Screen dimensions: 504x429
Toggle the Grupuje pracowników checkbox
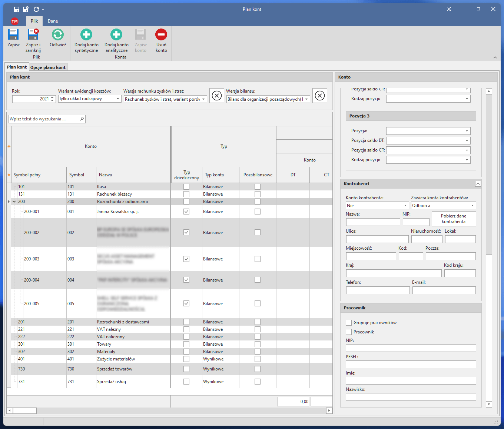point(349,323)
